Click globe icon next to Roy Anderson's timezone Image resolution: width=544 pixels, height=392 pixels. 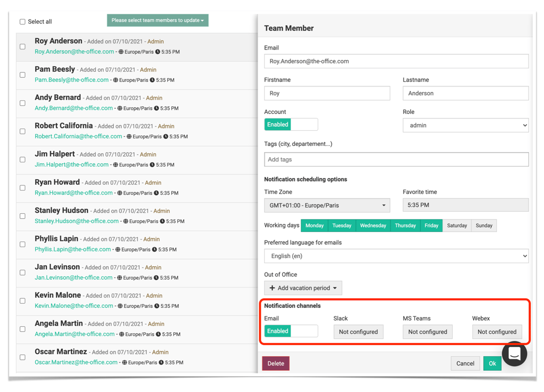click(121, 52)
